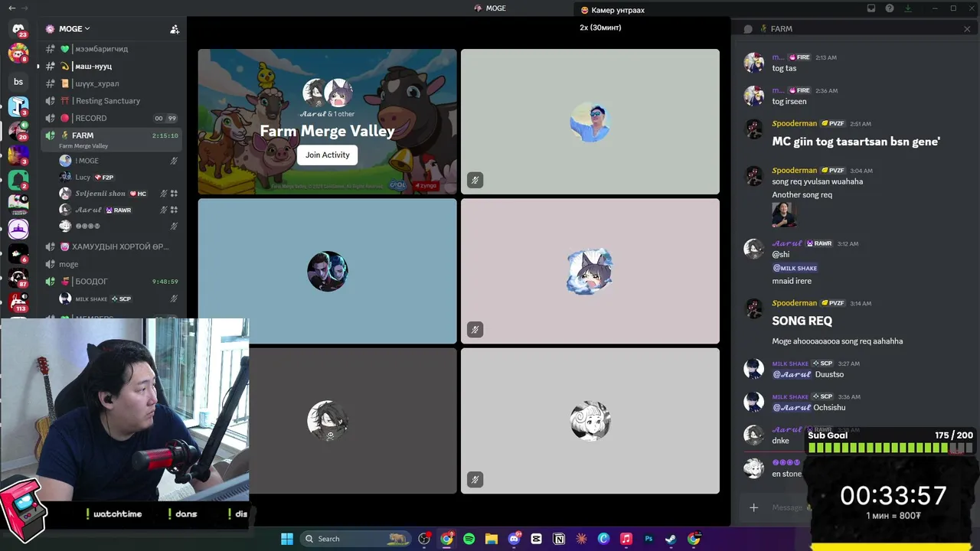Image resolution: width=980 pixels, height=551 pixels.
Task: Open Notion from the taskbar
Action: click(559, 539)
